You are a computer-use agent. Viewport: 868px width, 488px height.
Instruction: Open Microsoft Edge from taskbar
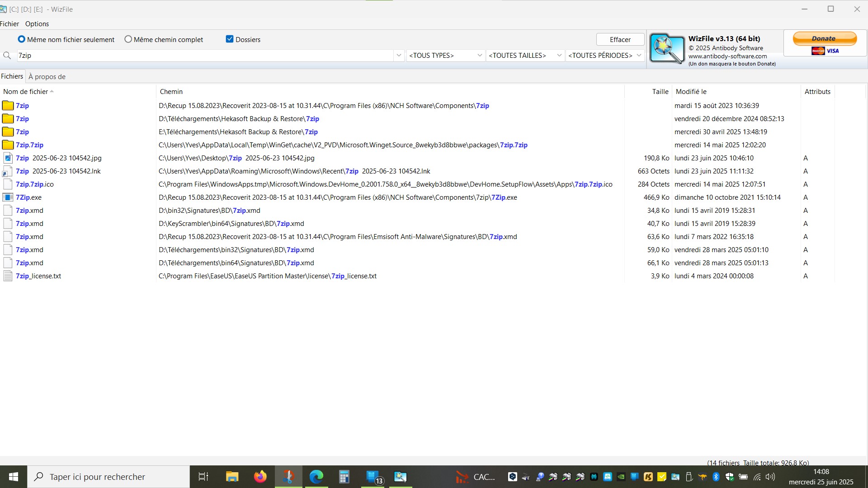click(316, 477)
